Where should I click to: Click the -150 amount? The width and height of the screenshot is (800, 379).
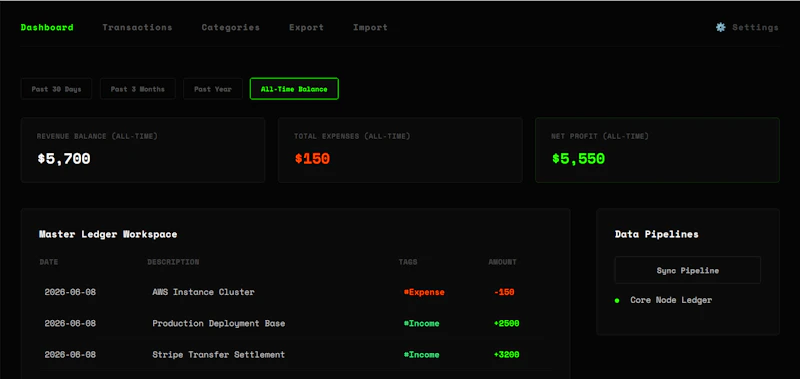click(504, 292)
